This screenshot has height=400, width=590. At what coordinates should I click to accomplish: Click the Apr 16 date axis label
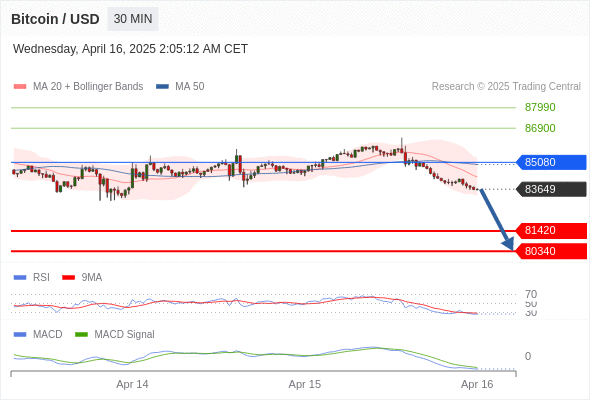tap(477, 384)
